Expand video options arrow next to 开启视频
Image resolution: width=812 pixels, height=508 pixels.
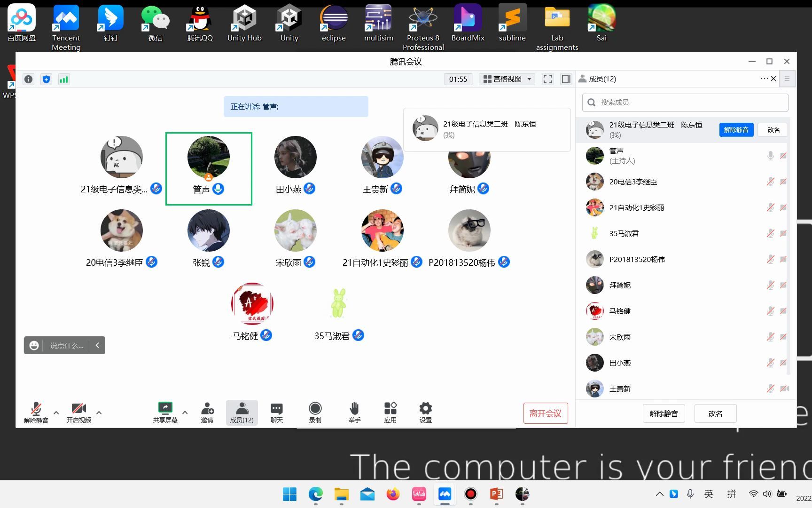click(x=99, y=413)
